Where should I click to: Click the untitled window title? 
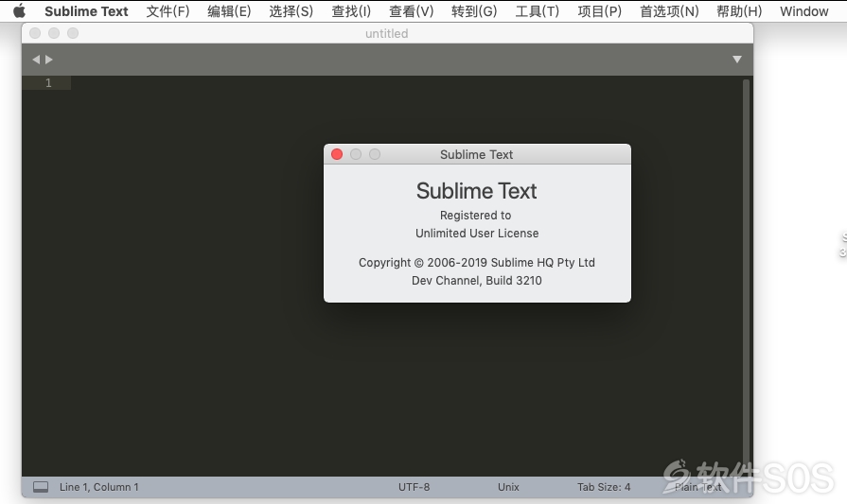click(x=387, y=33)
